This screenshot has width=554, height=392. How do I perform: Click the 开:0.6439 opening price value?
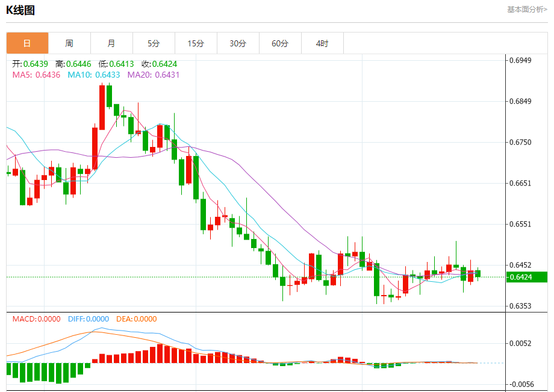tap(30, 64)
